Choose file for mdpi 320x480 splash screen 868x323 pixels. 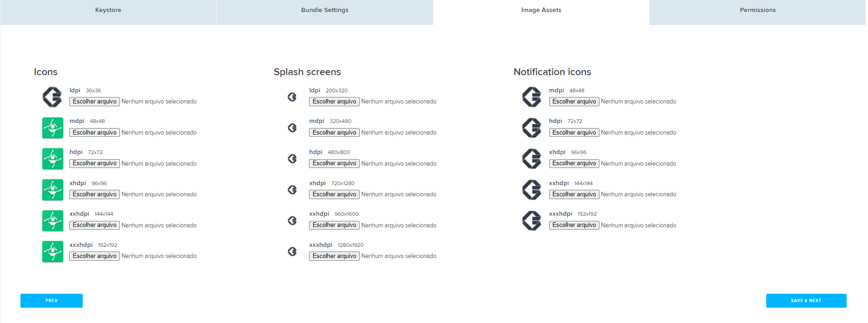click(x=335, y=133)
